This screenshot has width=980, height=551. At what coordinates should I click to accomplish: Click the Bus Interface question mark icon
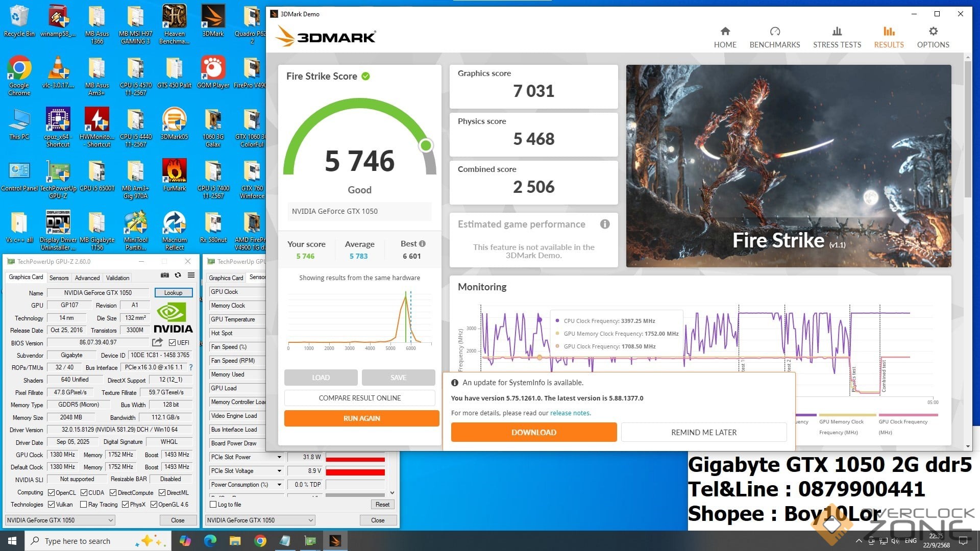click(191, 367)
